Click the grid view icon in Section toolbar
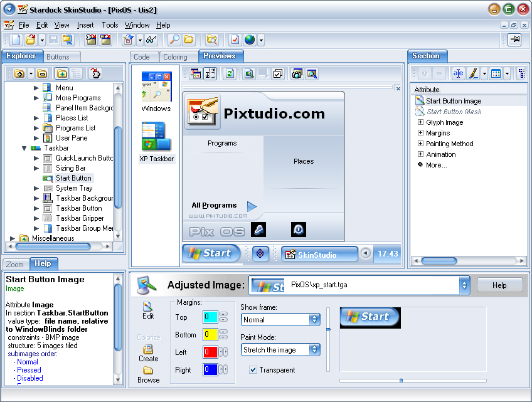Screen dimensions: 532x402 click(496, 73)
